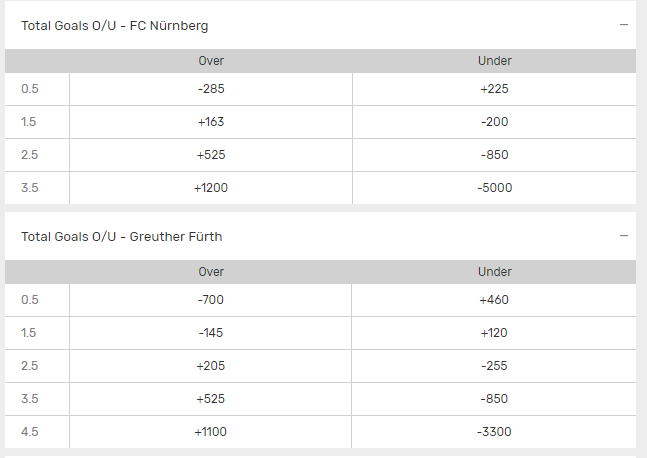Bet Nürnberg over 0.5 goals at -285
Viewport: 647px width, 458px height.
coord(211,88)
